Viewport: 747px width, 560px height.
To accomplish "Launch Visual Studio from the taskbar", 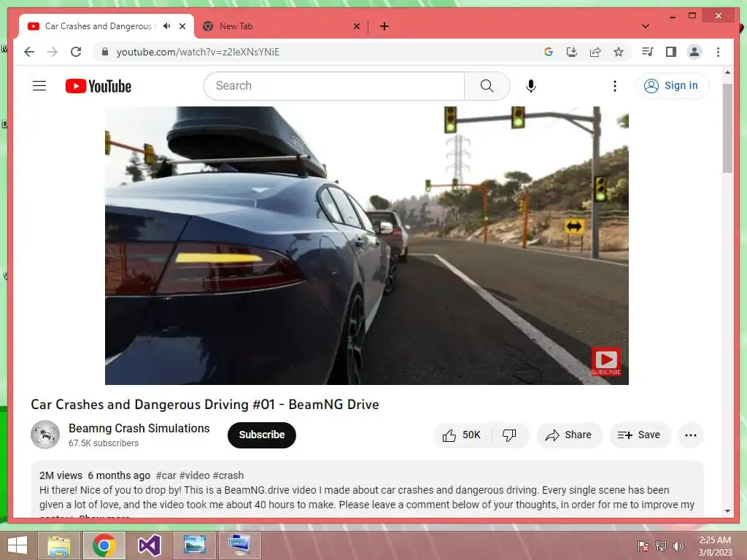I will (x=149, y=545).
